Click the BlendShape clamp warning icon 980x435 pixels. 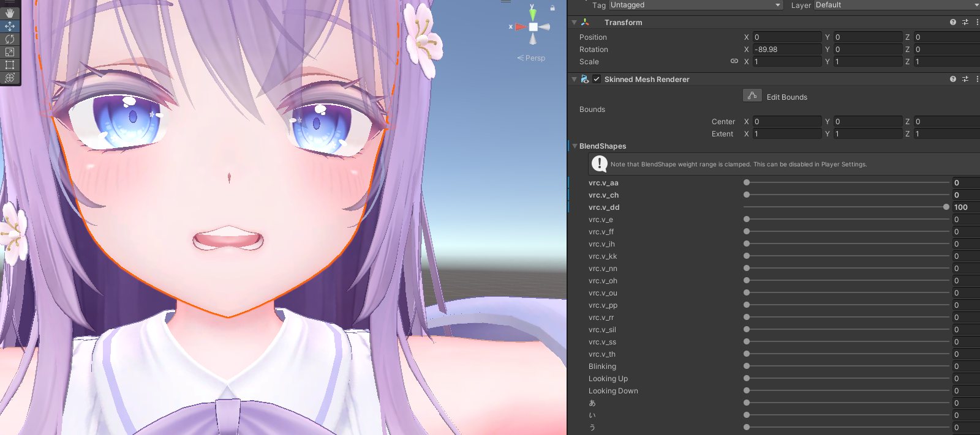600,164
